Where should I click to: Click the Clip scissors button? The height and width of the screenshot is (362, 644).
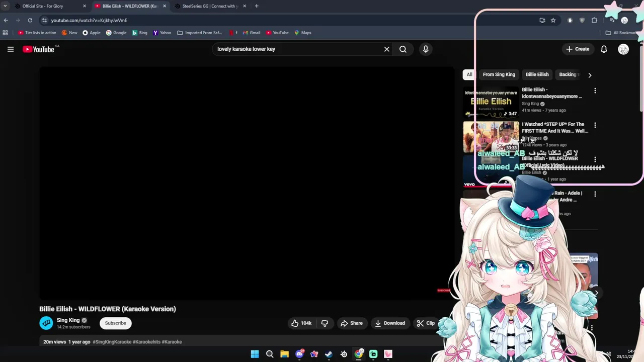(x=426, y=323)
